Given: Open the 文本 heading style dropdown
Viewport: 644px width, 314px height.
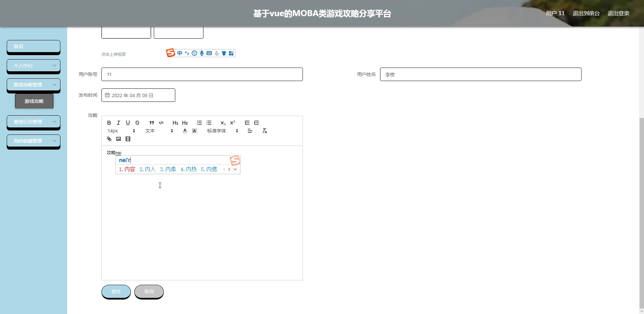Looking at the screenshot, I should [159, 131].
